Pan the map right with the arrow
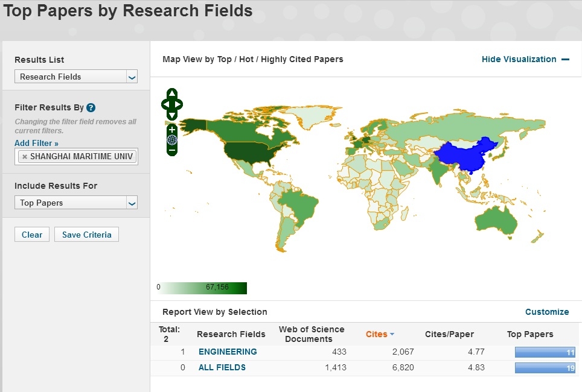582x392 pixels. pyautogui.click(x=179, y=104)
